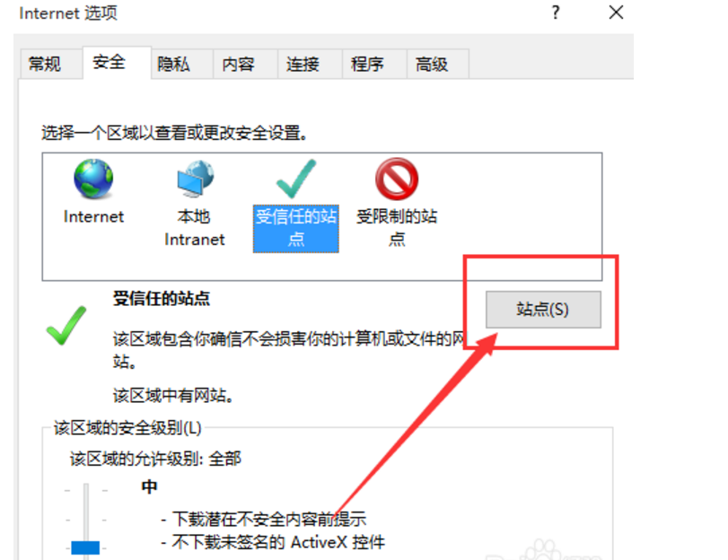Viewport: 728px width, 560px height.
Task: Close the Internet 选项 dialog
Action: pos(616,13)
